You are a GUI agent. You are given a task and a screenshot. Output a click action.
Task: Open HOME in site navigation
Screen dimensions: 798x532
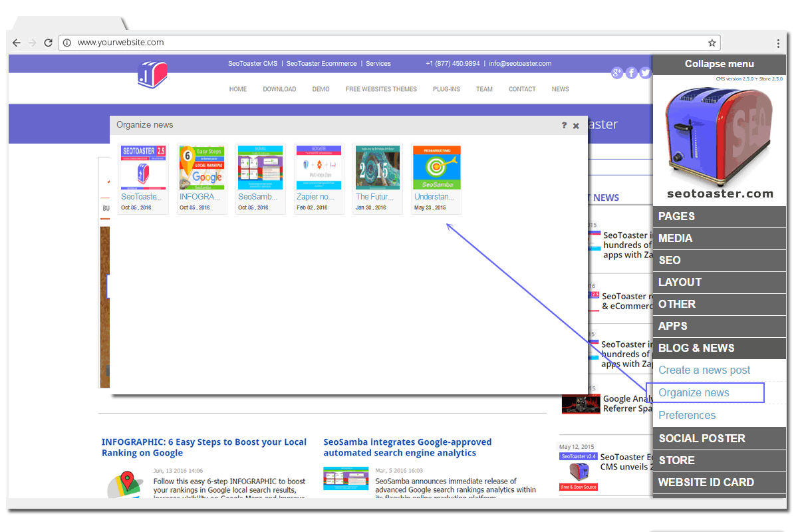pos(238,89)
